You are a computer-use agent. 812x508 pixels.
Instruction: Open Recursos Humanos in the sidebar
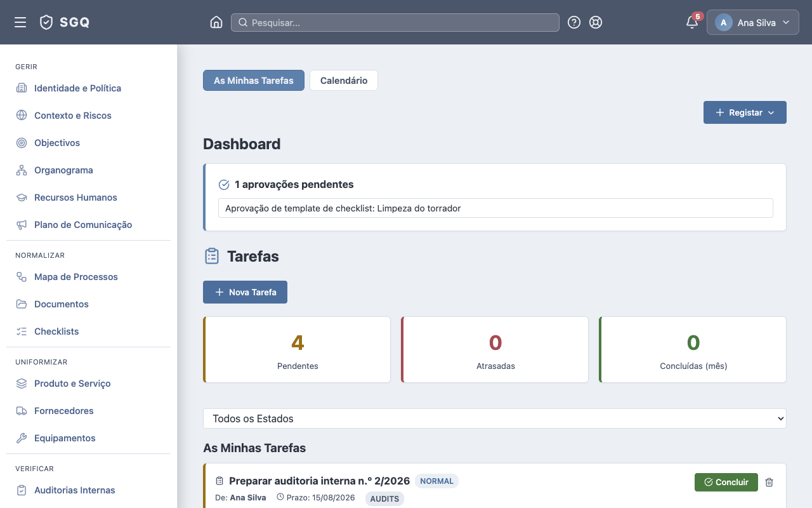89,197
